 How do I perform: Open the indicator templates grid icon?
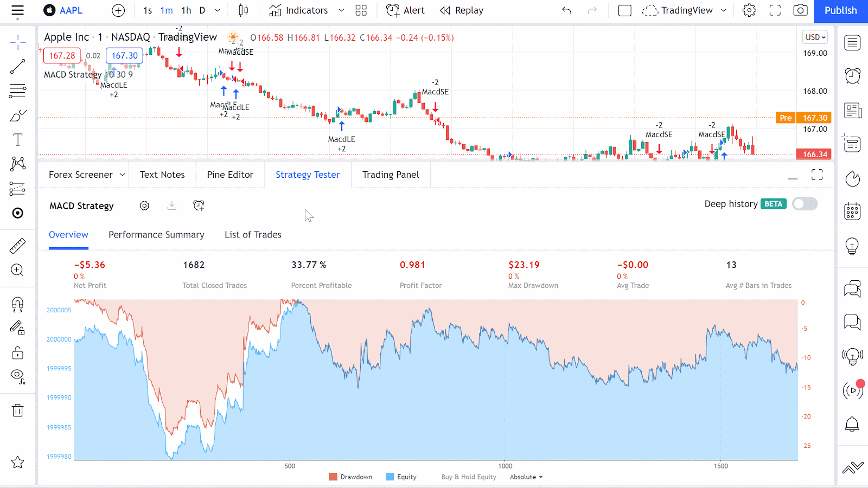[361, 10]
